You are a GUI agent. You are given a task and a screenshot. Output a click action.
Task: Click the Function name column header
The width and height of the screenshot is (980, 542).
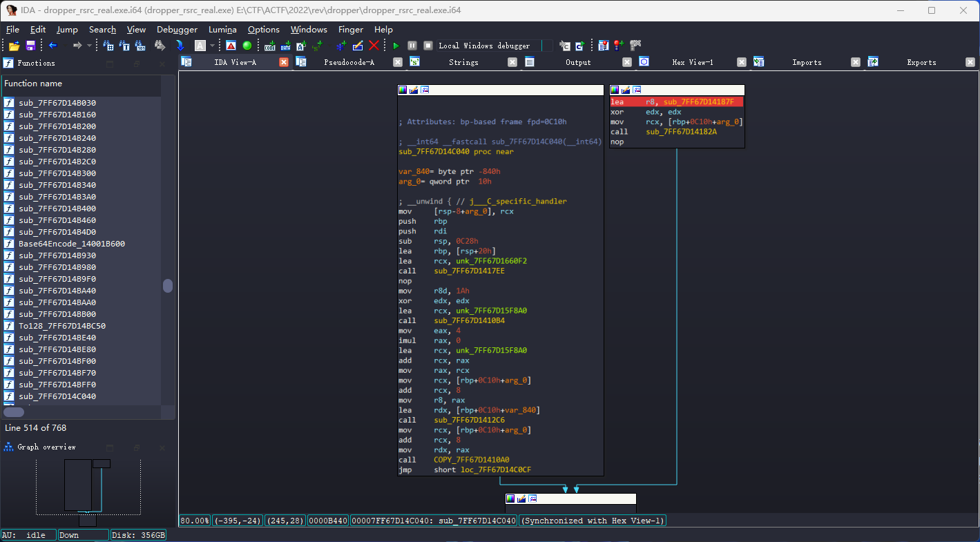[33, 84]
